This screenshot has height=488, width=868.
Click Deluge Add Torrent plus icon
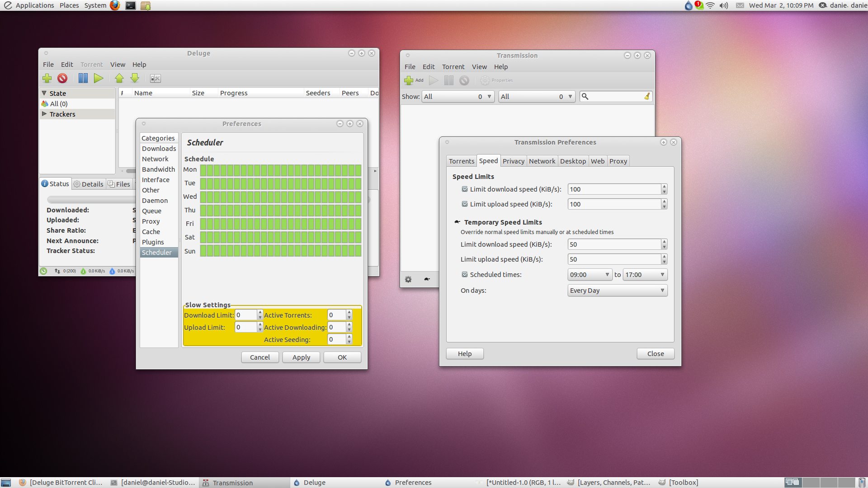coord(47,78)
